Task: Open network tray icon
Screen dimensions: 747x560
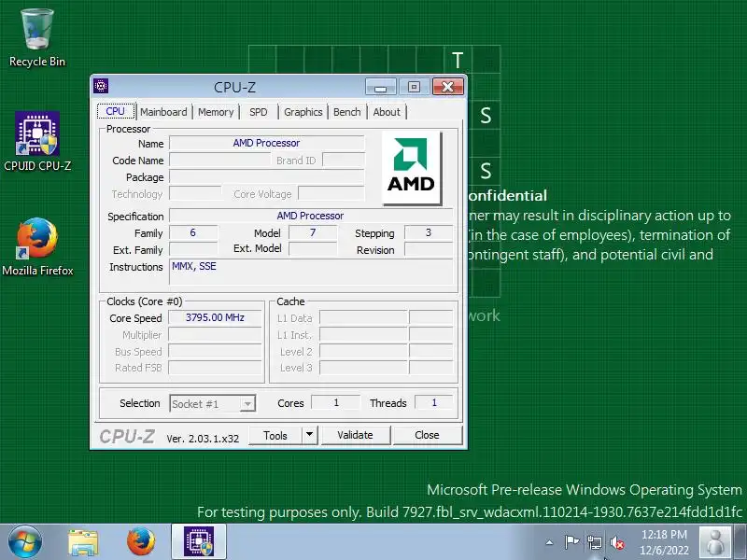Action: point(595,542)
